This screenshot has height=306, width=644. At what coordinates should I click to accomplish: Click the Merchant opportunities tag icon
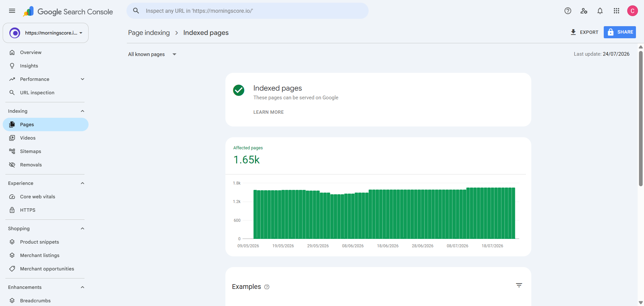12,269
